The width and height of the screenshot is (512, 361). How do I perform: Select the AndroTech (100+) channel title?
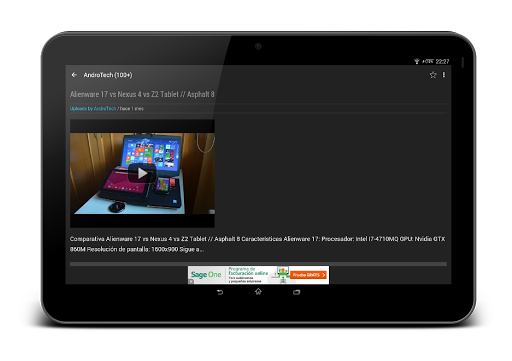point(108,75)
